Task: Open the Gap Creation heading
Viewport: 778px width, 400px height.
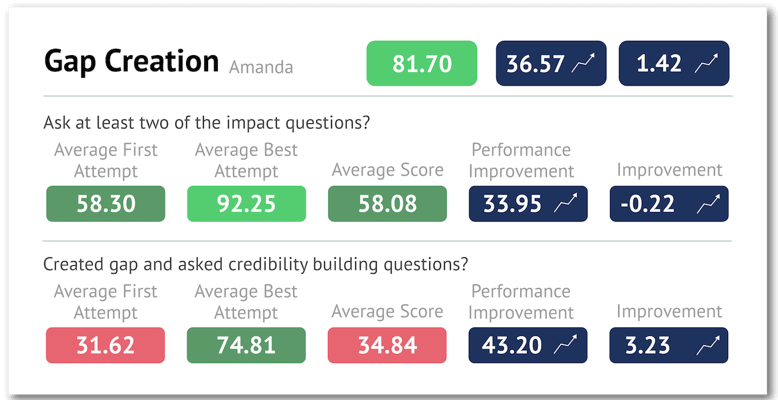Action: tap(131, 61)
